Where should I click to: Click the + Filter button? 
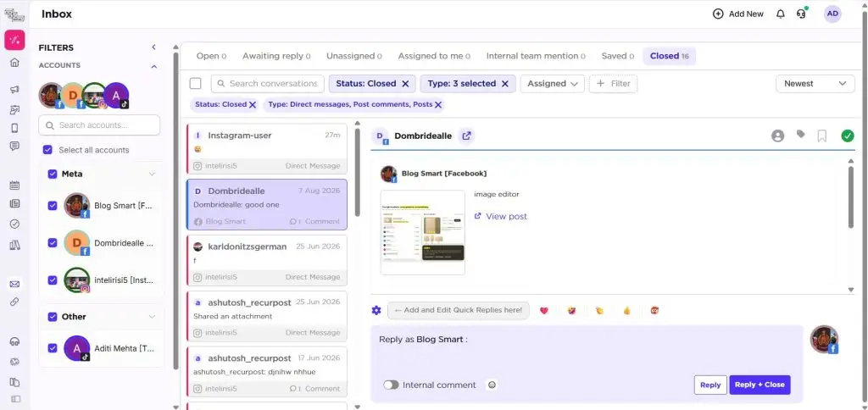(x=614, y=84)
